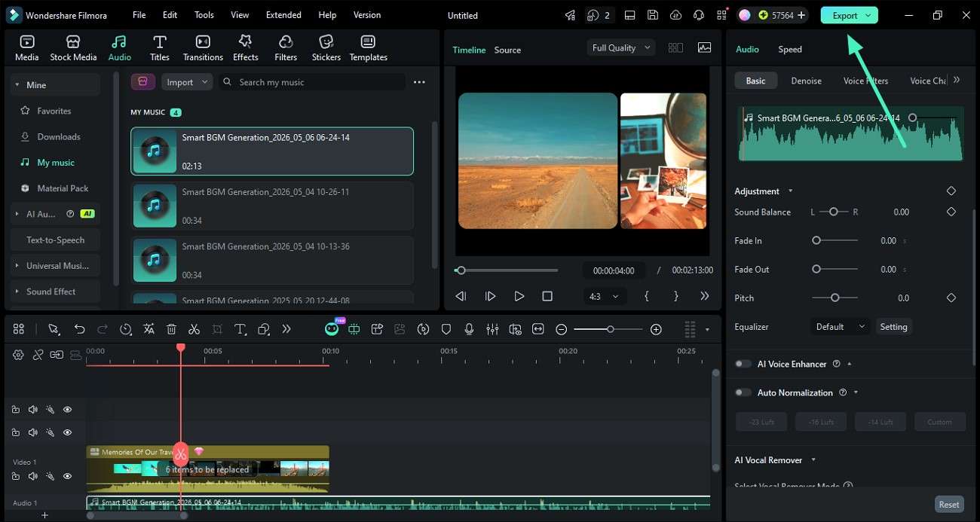This screenshot has height=522, width=980.
Task: Show more timeline tools double arrow
Action: coord(286,329)
